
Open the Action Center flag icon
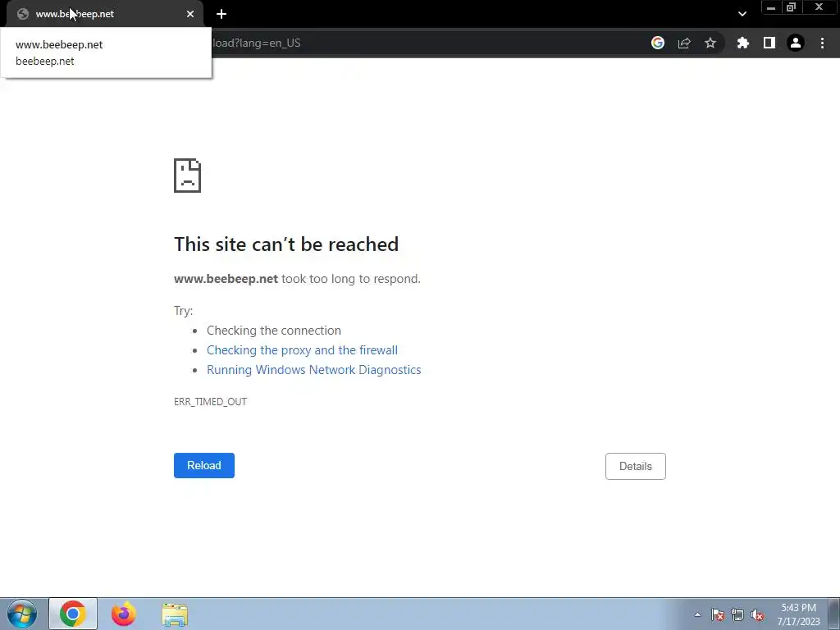tap(718, 614)
